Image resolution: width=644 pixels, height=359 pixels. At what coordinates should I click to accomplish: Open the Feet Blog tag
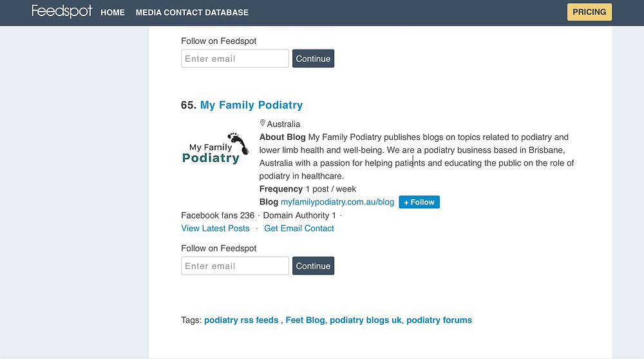(305, 320)
